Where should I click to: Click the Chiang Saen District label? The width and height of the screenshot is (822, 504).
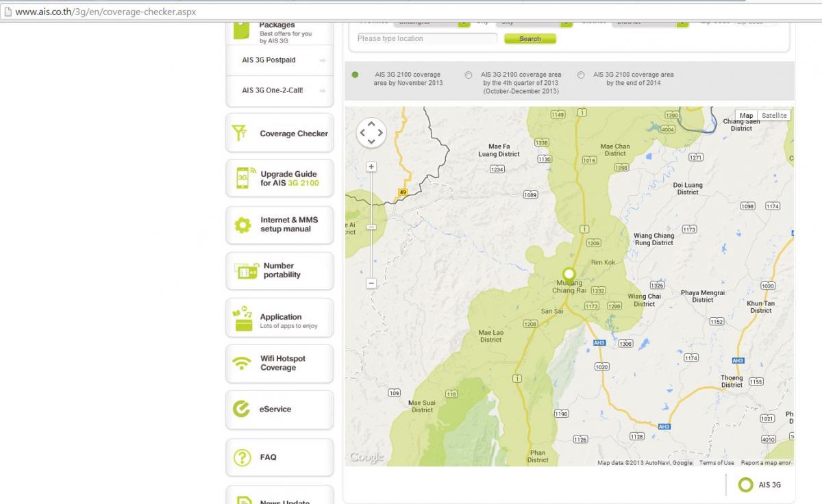(741, 125)
